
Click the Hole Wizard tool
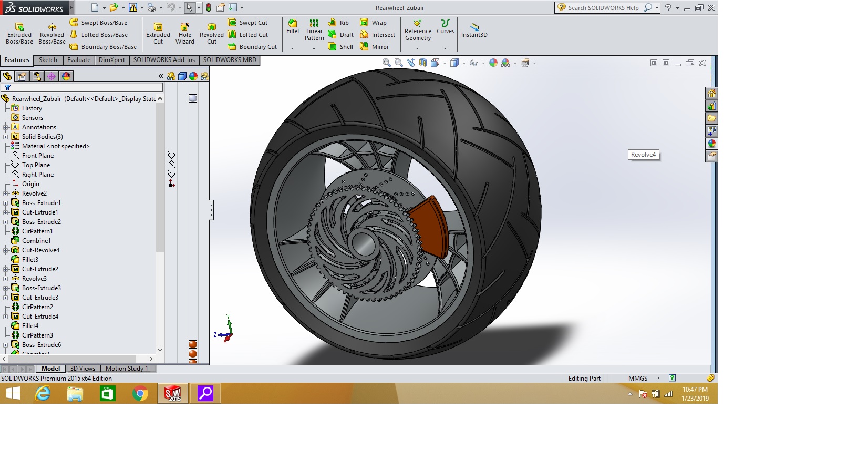[x=184, y=33]
